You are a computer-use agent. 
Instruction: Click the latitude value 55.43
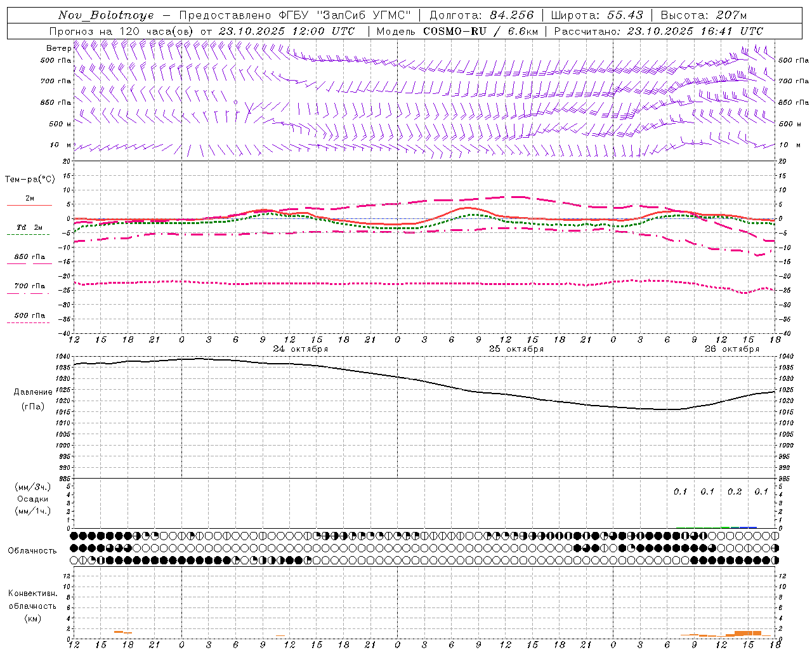pyautogui.click(x=624, y=15)
